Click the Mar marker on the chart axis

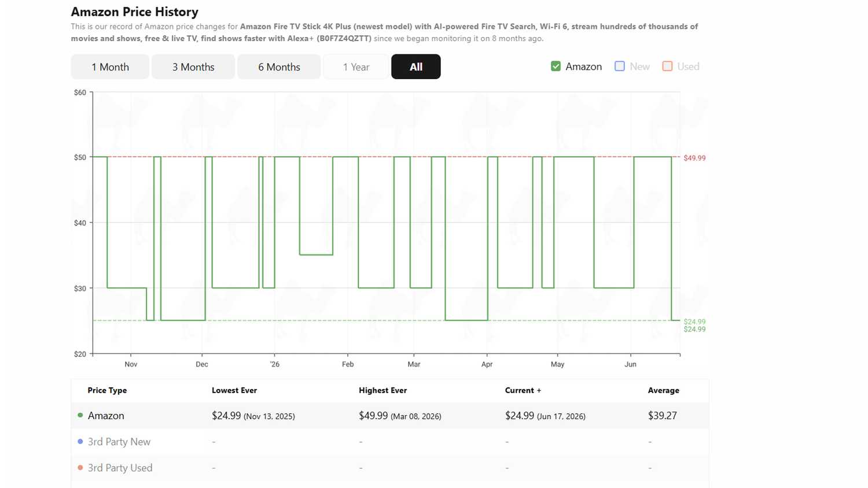click(414, 364)
